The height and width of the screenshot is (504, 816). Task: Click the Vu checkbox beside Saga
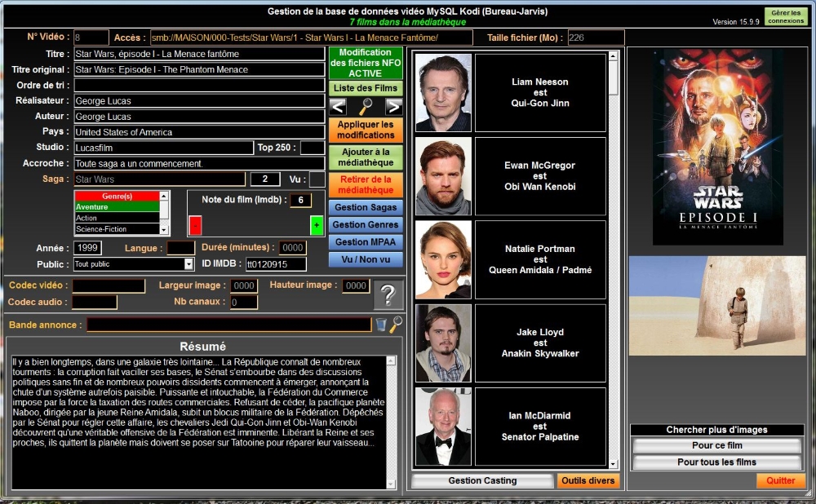tap(317, 179)
